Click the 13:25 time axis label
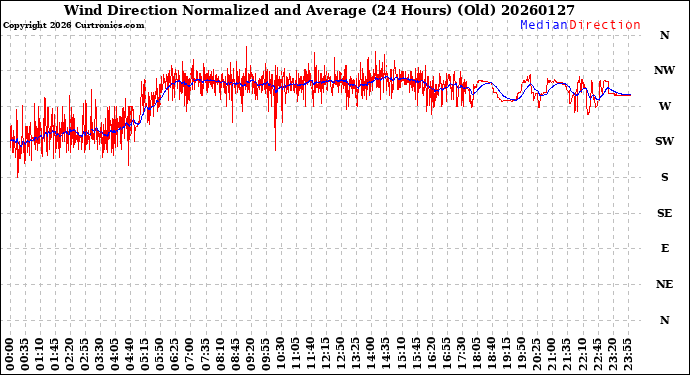 click(x=355, y=355)
